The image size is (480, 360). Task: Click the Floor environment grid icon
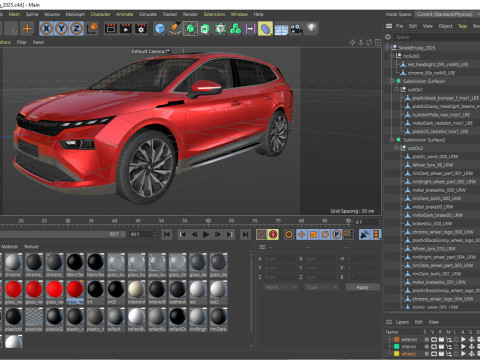tap(281, 29)
